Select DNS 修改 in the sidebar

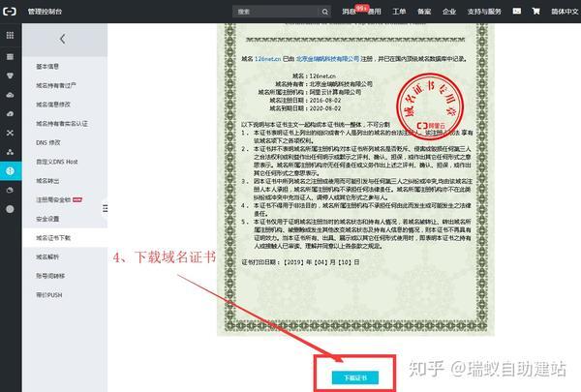(x=48, y=142)
